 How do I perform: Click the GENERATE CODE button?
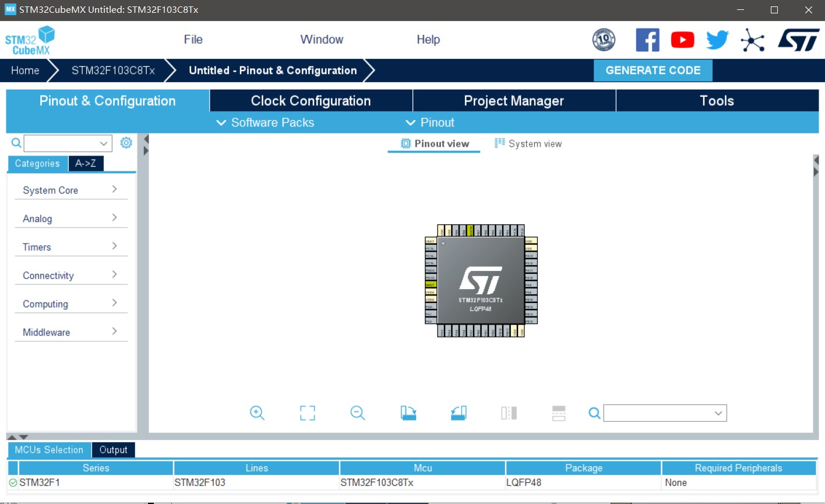pos(653,71)
